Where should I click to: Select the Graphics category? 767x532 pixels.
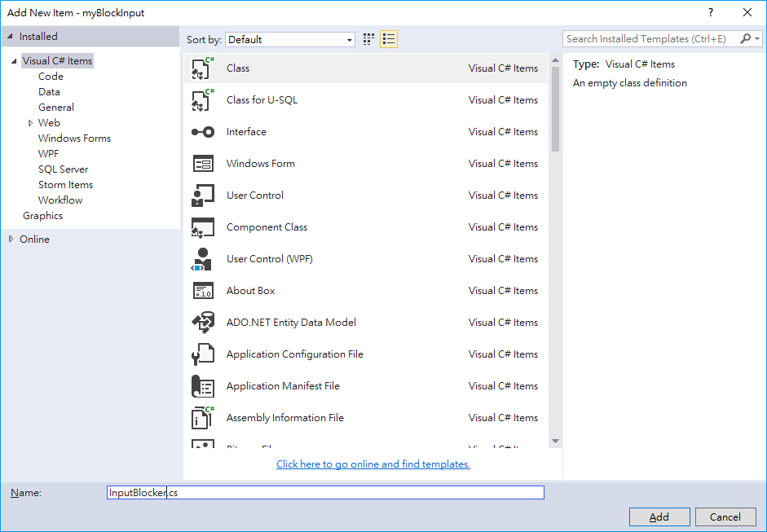42,216
